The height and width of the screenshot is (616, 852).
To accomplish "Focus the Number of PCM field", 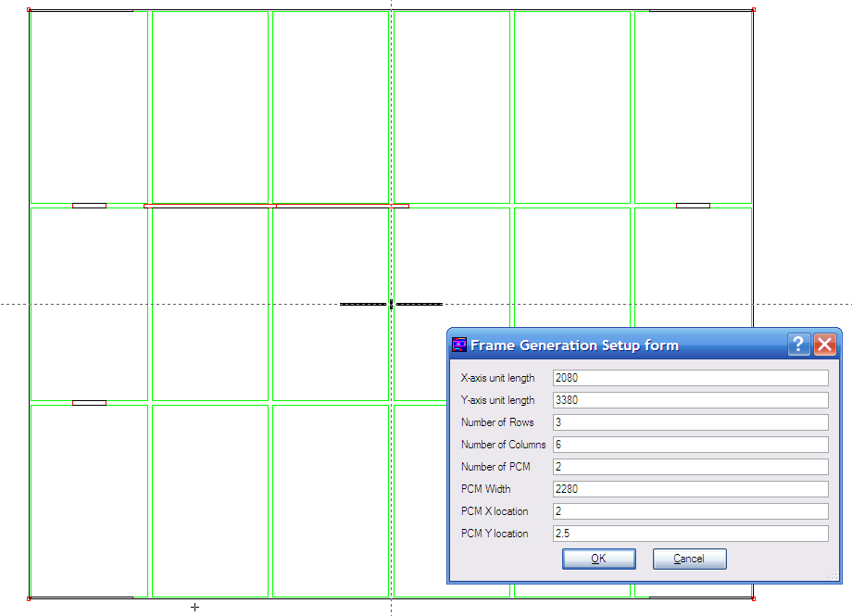I will [x=689, y=467].
